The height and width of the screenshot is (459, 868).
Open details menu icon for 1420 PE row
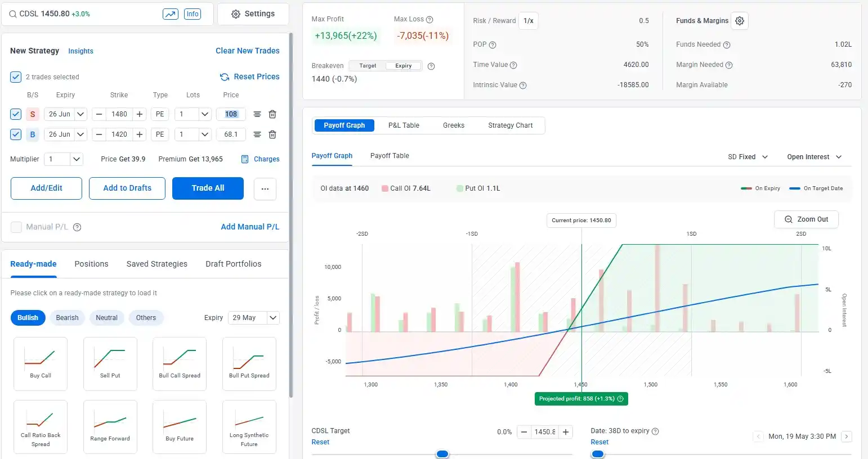[x=257, y=134]
